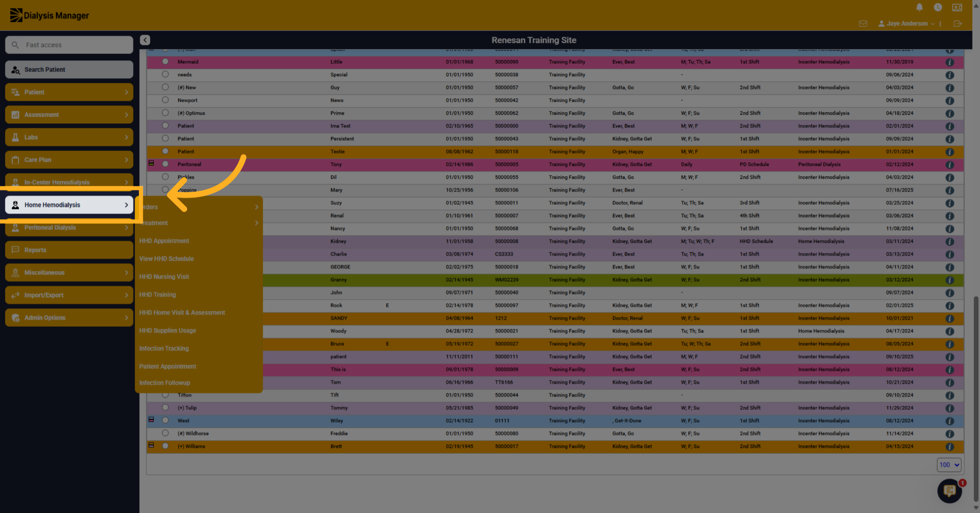Select radio button for Mermaid row

165,62
